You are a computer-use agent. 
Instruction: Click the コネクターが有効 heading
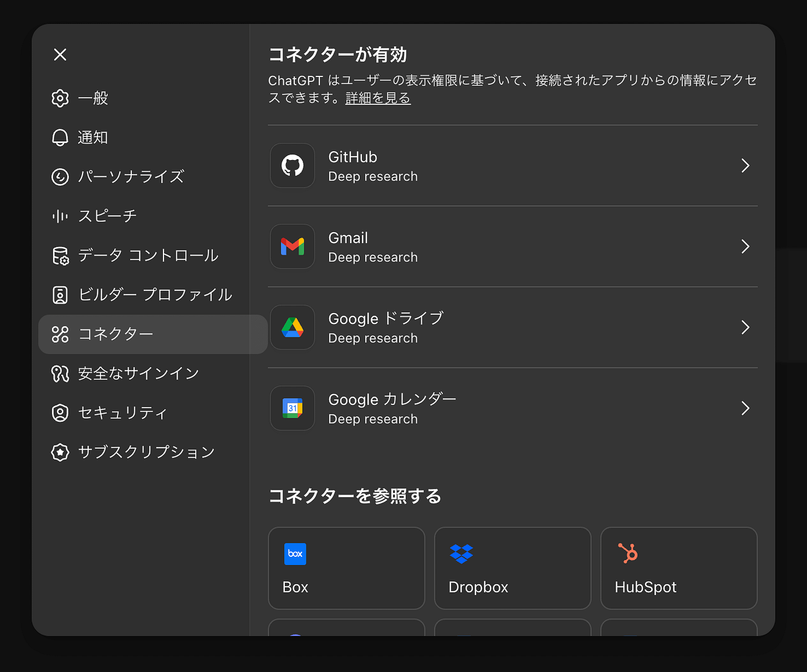click(x=338, y=54)
